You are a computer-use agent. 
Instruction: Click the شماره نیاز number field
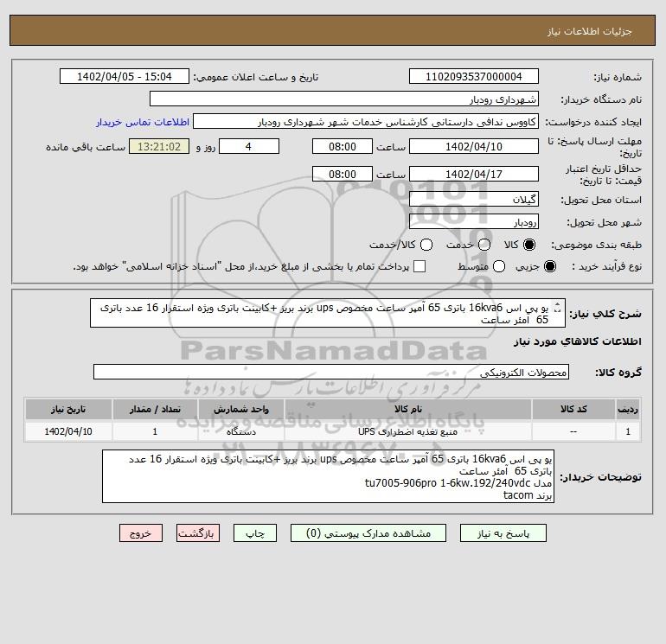point(474,76)
